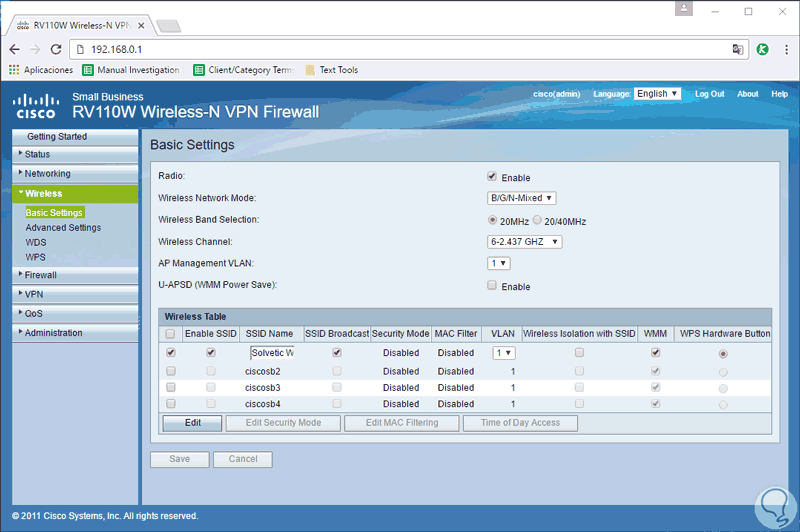
Task: Click the address bar showing 192.168.0.1
Action: [409, 49]
